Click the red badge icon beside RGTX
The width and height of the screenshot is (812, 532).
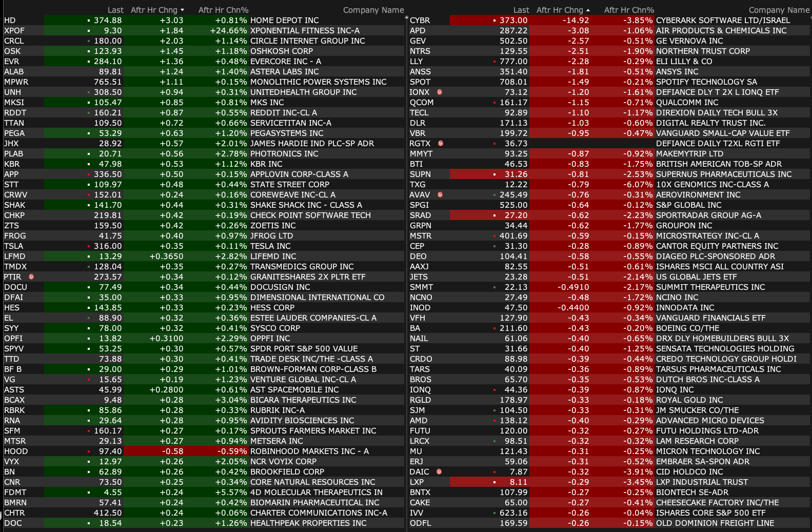coord(441,143)
